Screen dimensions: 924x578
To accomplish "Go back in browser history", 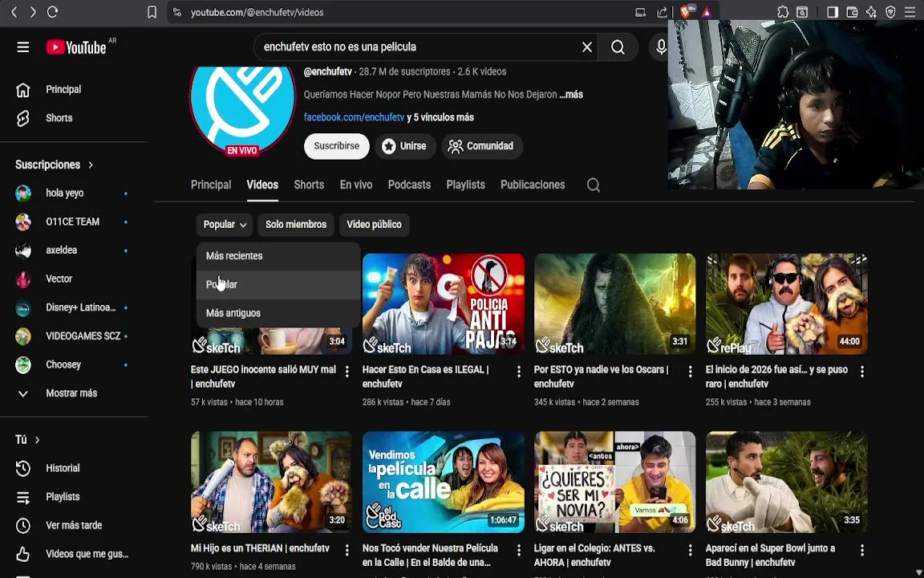I will point(14,12).
